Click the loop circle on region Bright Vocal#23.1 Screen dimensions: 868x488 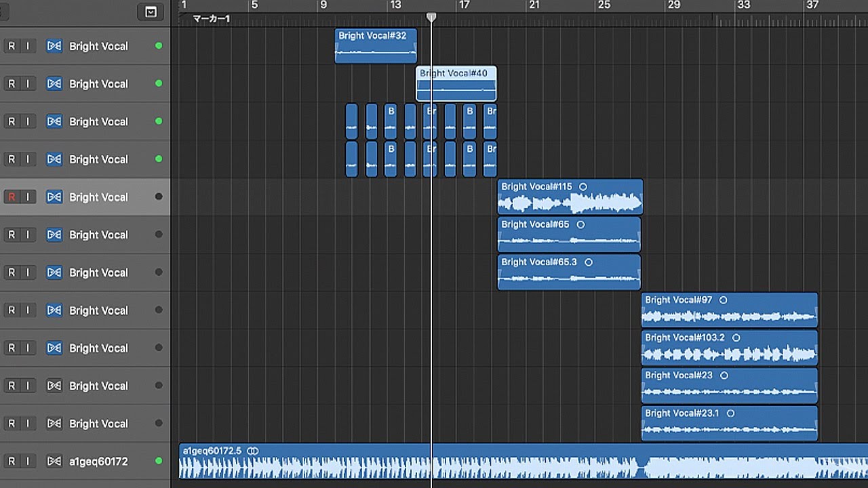click(x=730, y=413)
